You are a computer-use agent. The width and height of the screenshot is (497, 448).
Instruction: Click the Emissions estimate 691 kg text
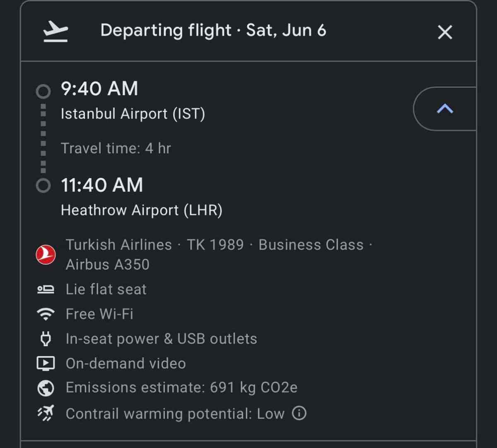click(x=181, y=388)
